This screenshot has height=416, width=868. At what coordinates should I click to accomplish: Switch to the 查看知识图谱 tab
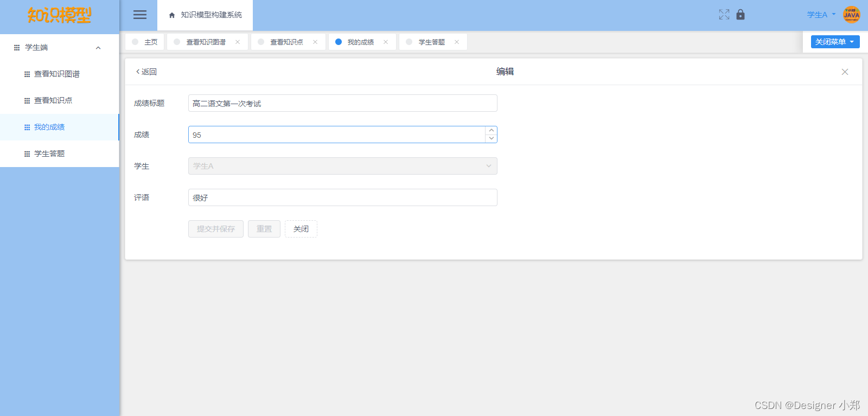click(206, 42)
